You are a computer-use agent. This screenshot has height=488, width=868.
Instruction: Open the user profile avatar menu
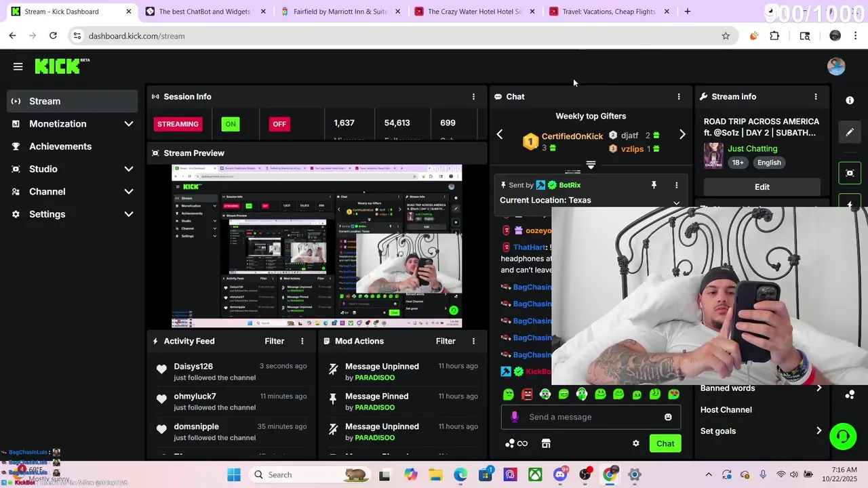(x=836, y=66)
